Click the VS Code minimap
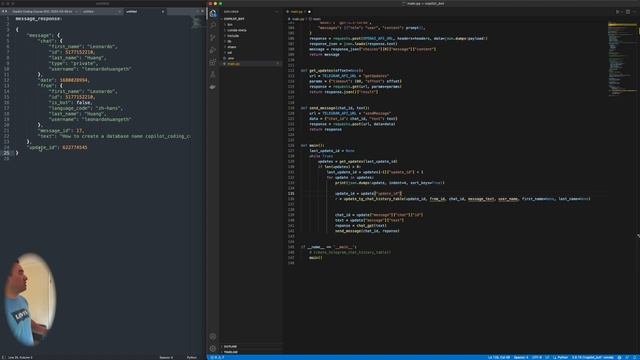 (622, 59)
